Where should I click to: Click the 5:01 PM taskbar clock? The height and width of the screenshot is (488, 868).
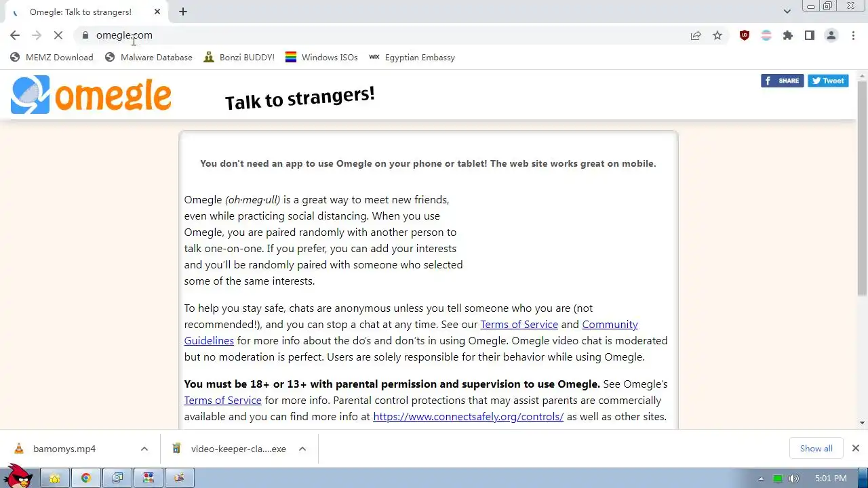coord(831,479)
